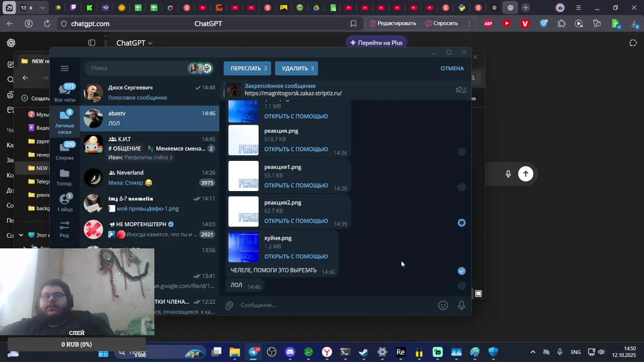Click the хуйня.png file thumbnail

[244, 247]
